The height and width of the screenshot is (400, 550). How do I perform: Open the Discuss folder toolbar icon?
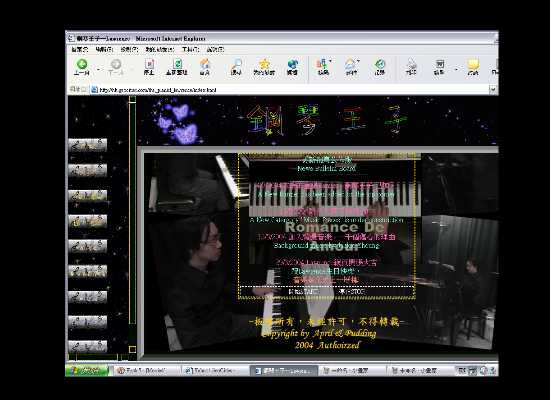[473, 67]
